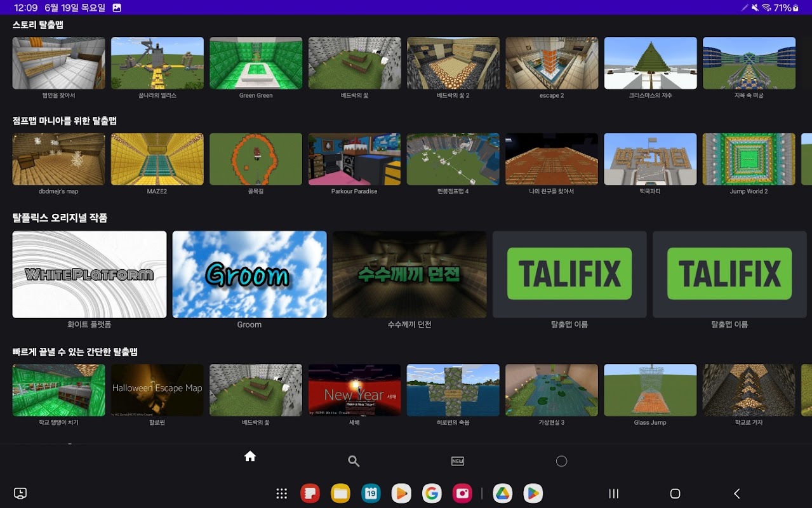Open the 가상현실 3 map thumbnail
This screenshot has height=508, width=812.
pyautogui.click(x=552, y=391)
